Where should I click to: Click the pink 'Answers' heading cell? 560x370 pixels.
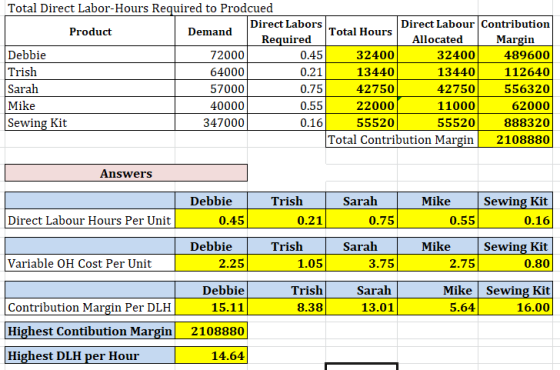click(x=126, y=173)
